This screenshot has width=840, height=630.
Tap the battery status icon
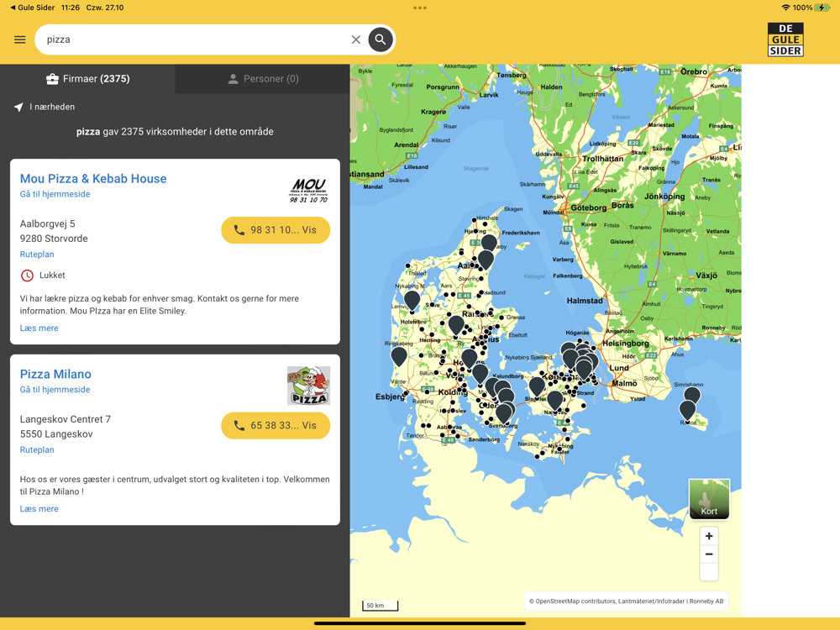click(x=822, y=8)
